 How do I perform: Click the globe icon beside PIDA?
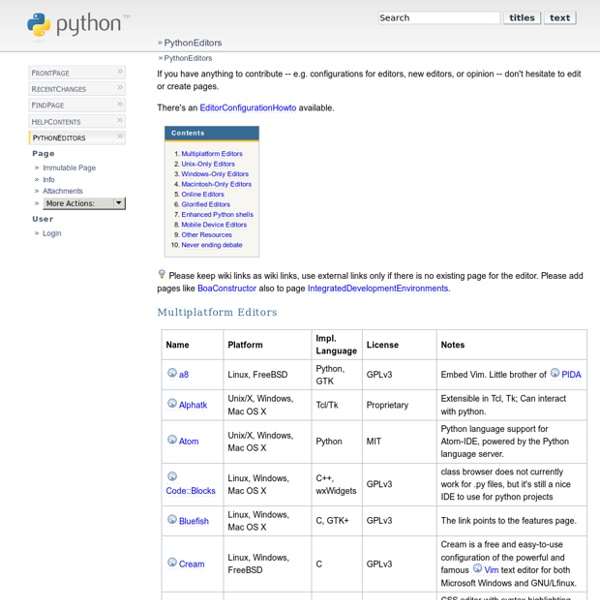(555, 373)
